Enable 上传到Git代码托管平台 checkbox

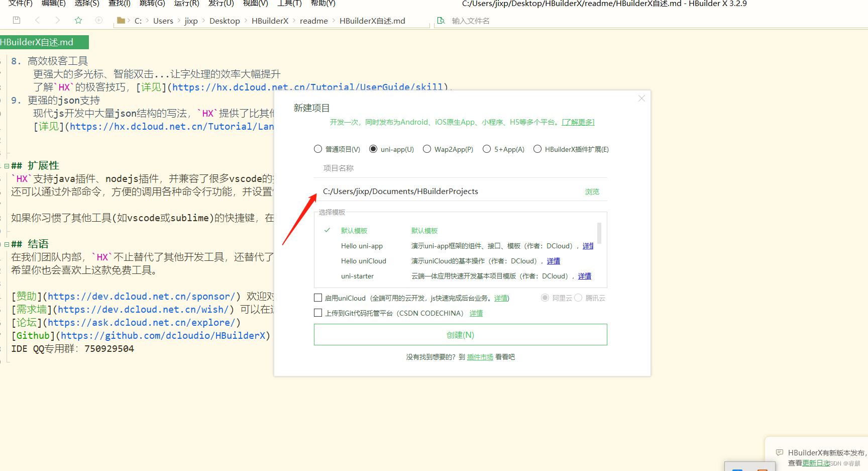[x=318, y=313]
